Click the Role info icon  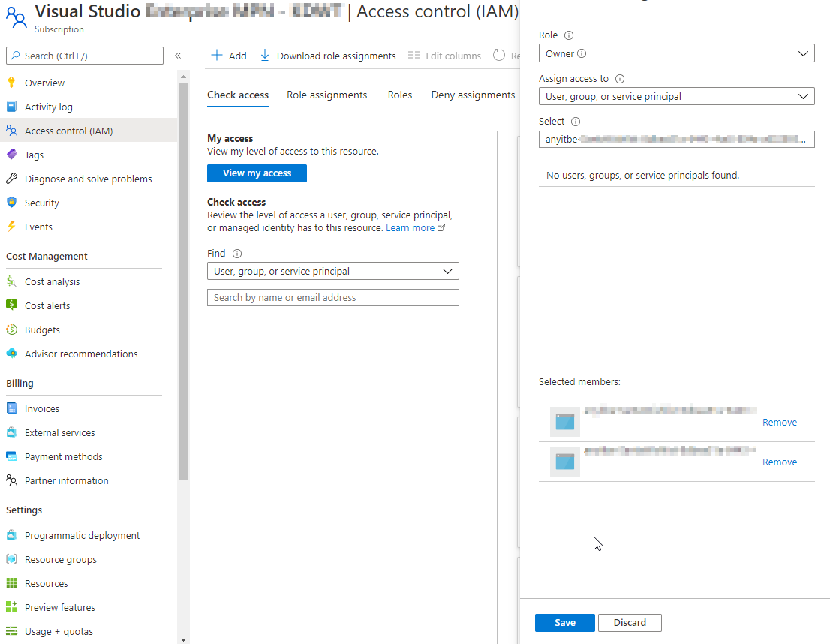[x=569, y=35]
